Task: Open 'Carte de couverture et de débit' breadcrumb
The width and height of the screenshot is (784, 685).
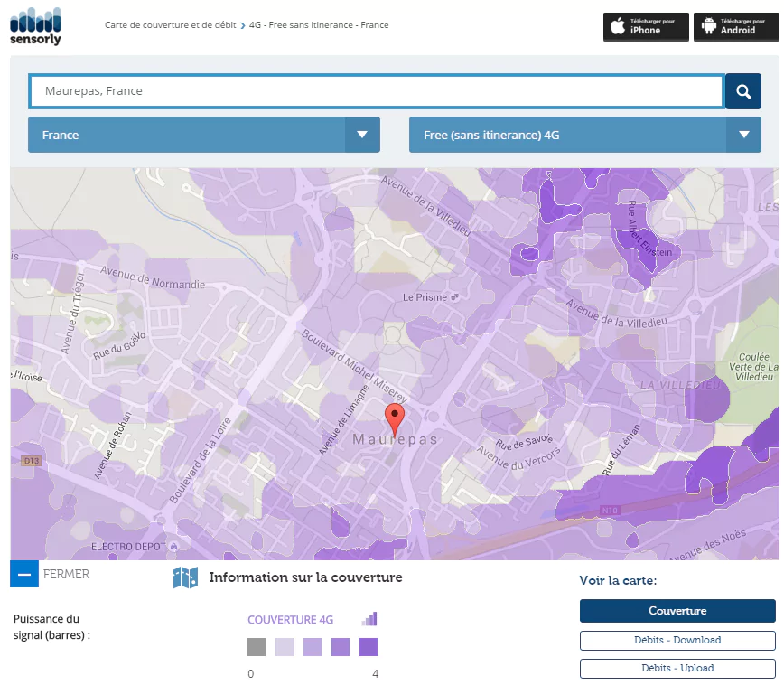Action: pyautogui.click(x=170, y=25)
